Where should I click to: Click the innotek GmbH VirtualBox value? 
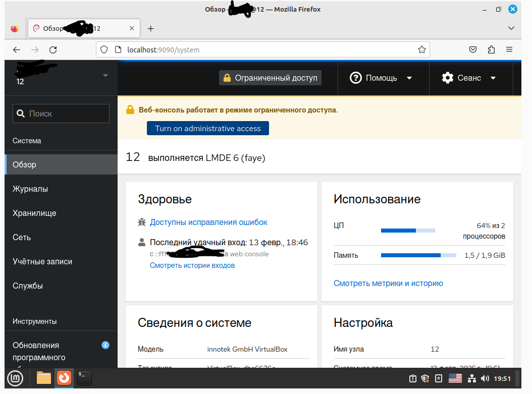pos(247,349)
